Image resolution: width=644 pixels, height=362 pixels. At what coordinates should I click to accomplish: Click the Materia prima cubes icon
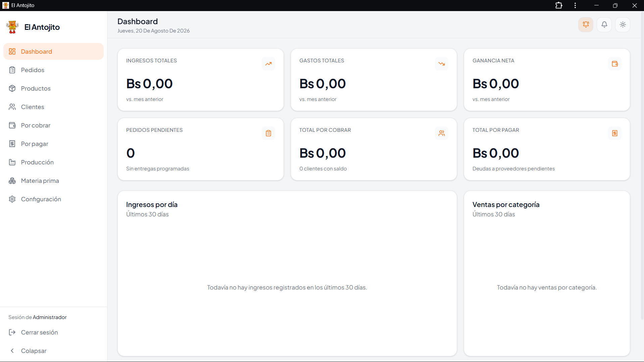click(12, 180)
